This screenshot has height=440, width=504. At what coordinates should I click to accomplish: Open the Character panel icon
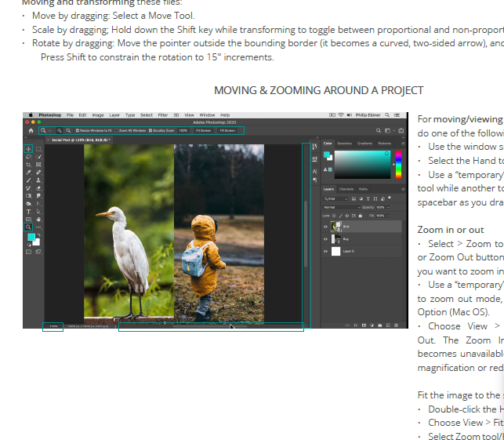point(314,172)
